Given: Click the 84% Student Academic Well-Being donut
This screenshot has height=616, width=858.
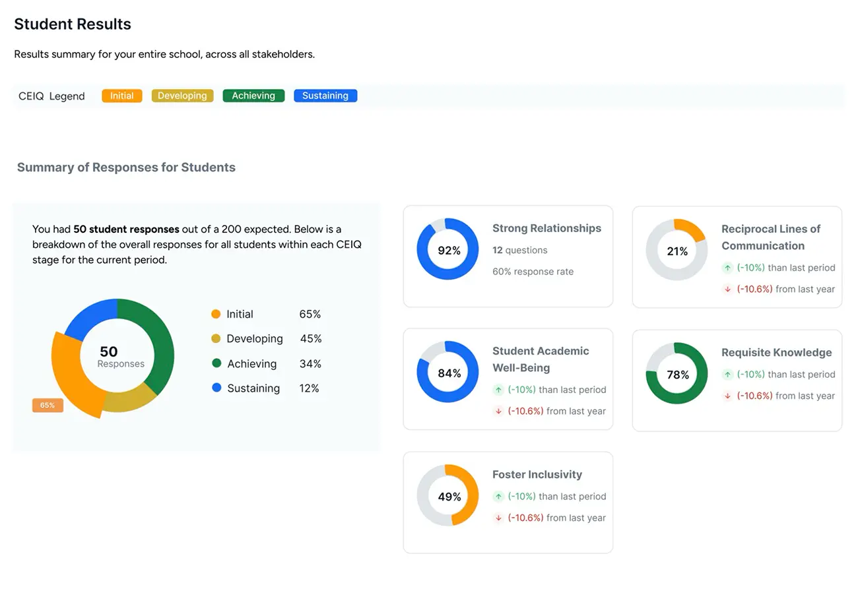Looking at the screenshot, I should point(447,372).
